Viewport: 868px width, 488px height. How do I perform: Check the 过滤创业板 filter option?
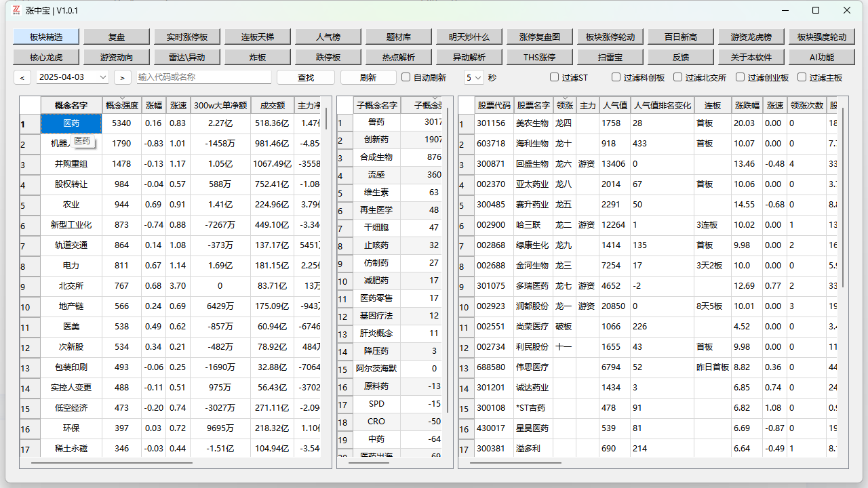(x=740, y=77)
